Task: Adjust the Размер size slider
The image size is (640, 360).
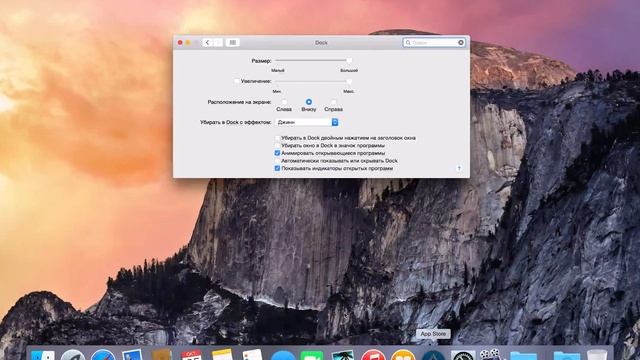Action: click(313, 60)
